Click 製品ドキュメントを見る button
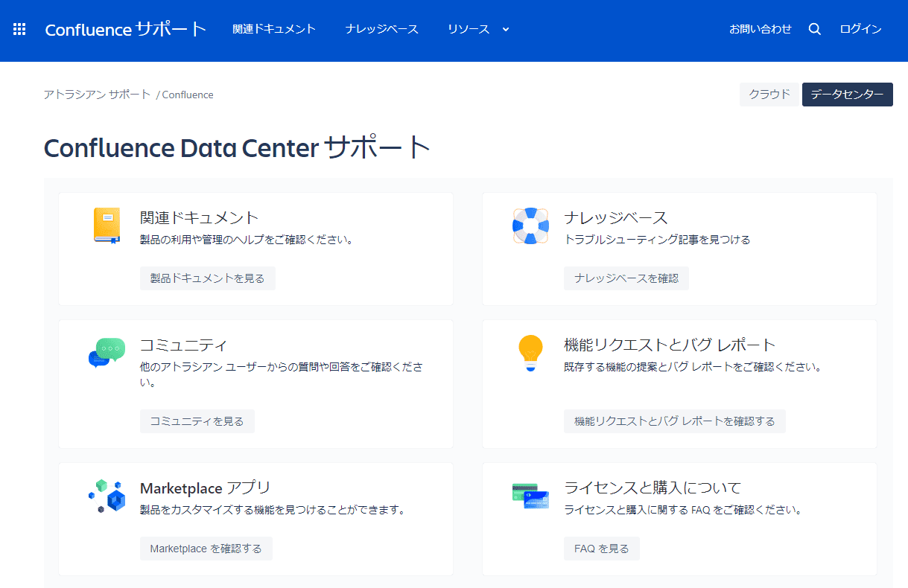908x588 pixels. [x=208, y=278]
